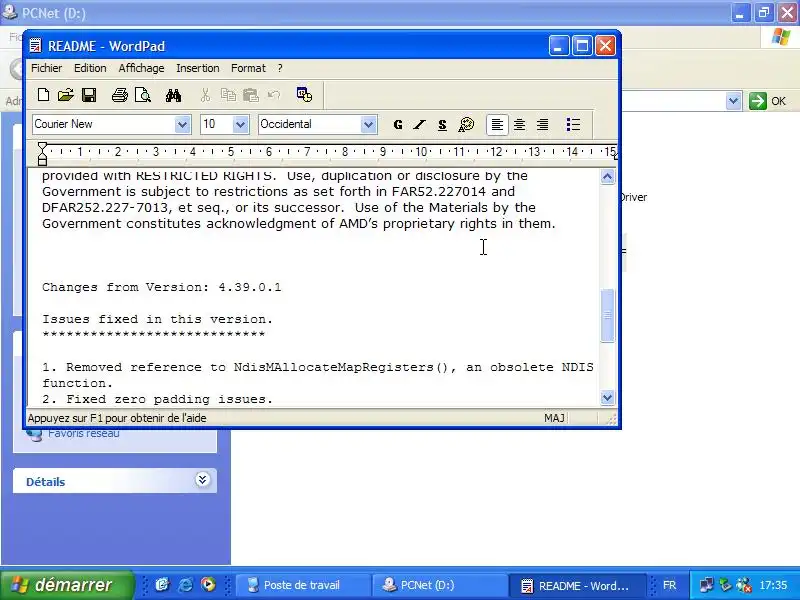Open Favoris réseau link

84,434
